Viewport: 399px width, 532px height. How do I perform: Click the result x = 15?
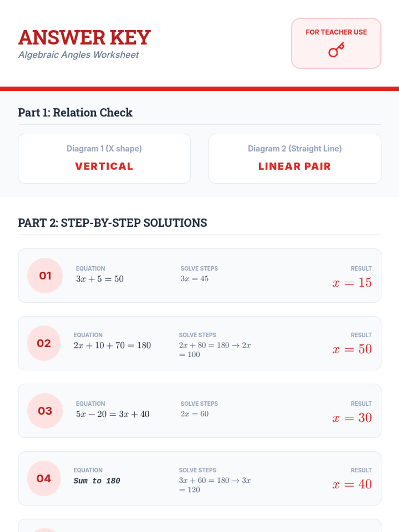tap(352, 283)
